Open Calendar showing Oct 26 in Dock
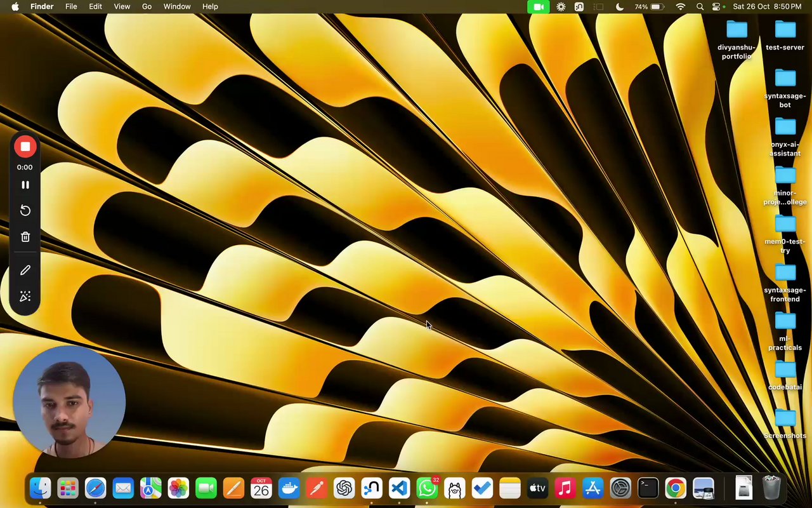Screen dimensions: 812x508 [261, 488]
